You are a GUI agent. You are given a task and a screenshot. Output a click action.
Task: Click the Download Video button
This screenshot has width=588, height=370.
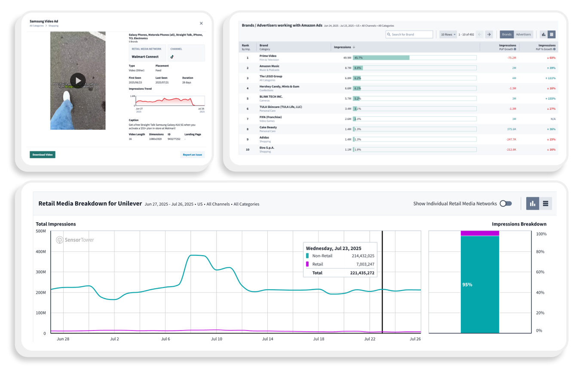coord(42,154)
